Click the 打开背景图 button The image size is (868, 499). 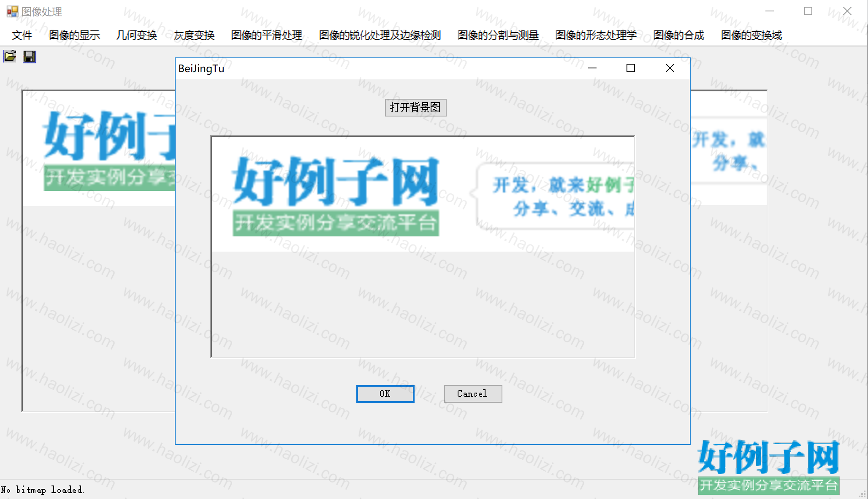[415, 108]
